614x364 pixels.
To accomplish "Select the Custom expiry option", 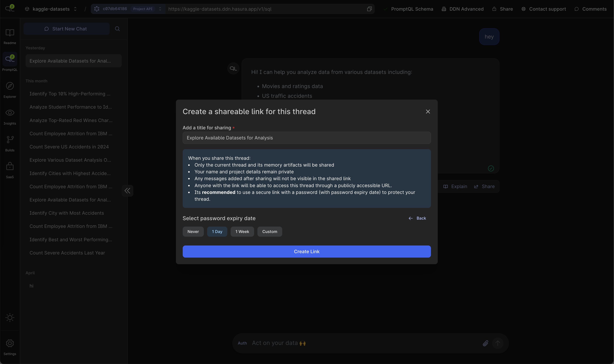I will (270, 232).
